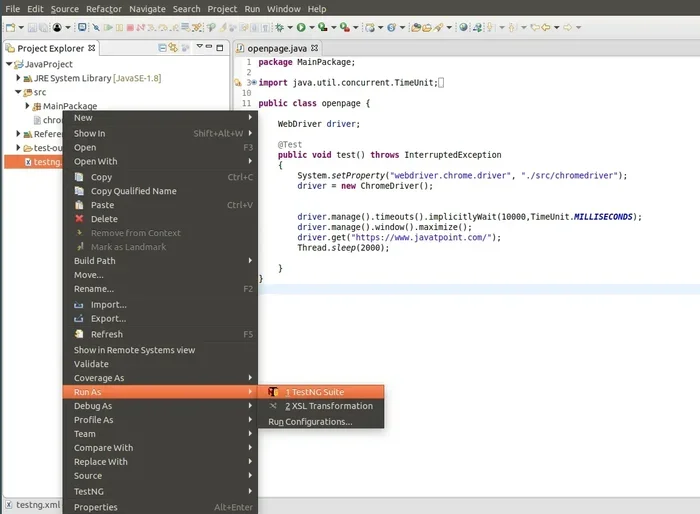Click Copy Qualified Name menu entry
The height and width of the screenshot is (514, 700).
pyautogui.click(x=160, y=191)
